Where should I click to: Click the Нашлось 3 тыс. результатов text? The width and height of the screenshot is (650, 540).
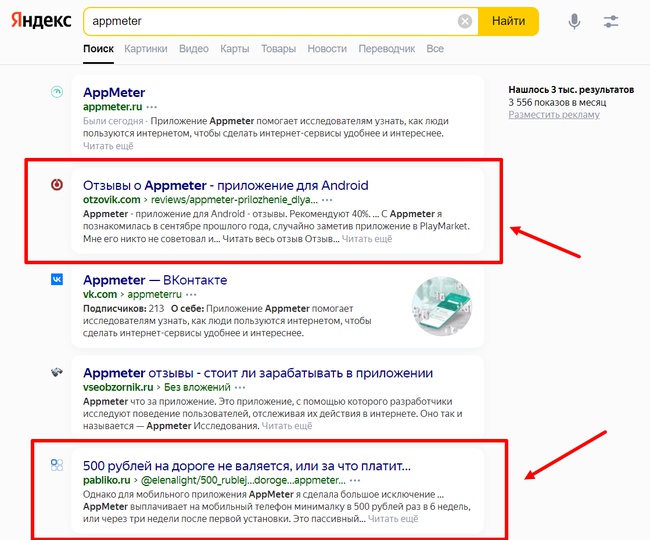point(571,90)
